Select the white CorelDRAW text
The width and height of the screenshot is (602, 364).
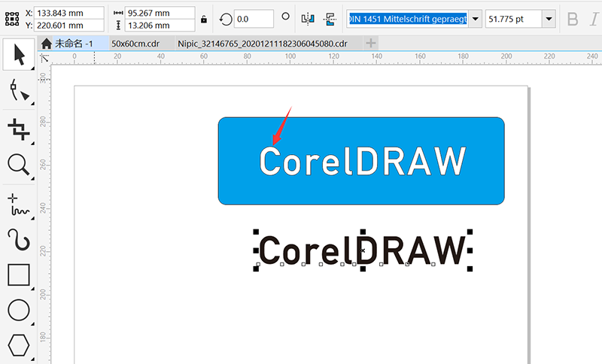(363, 161)
